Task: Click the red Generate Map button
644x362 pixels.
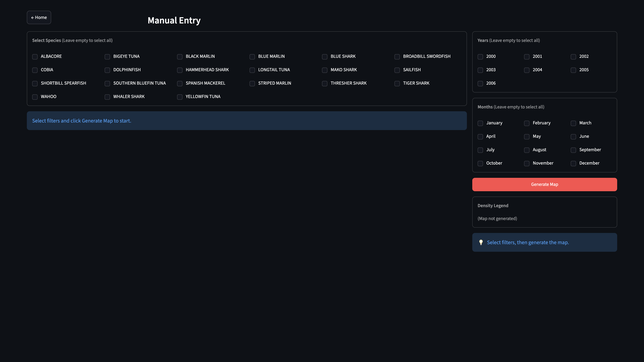Action: (545, 184)
